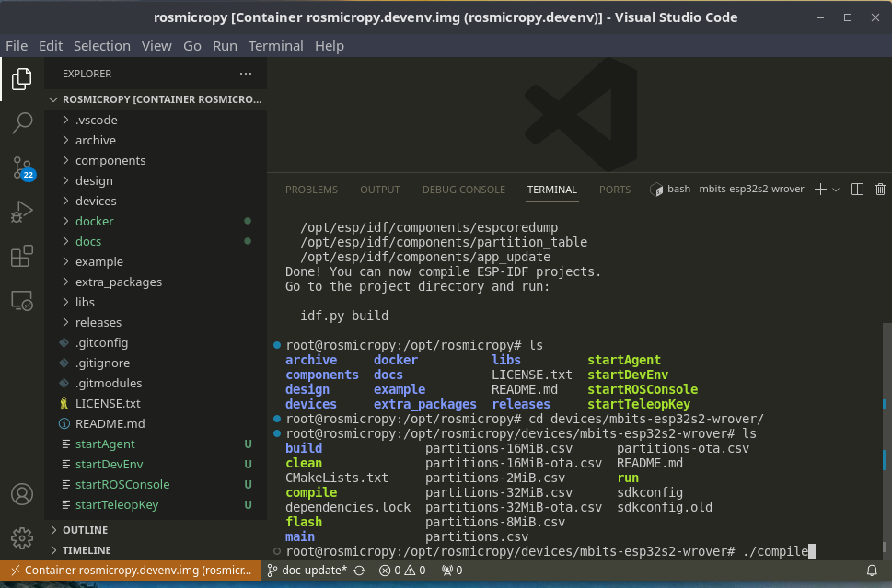Split the terminal panel
The width and height of the screenshot is (892, 588).
[857, 190]
